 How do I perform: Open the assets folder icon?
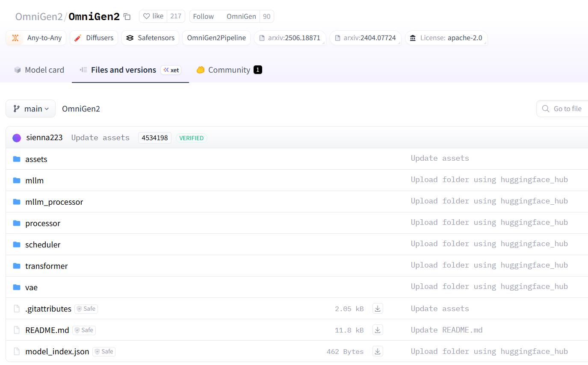(17, 159)
